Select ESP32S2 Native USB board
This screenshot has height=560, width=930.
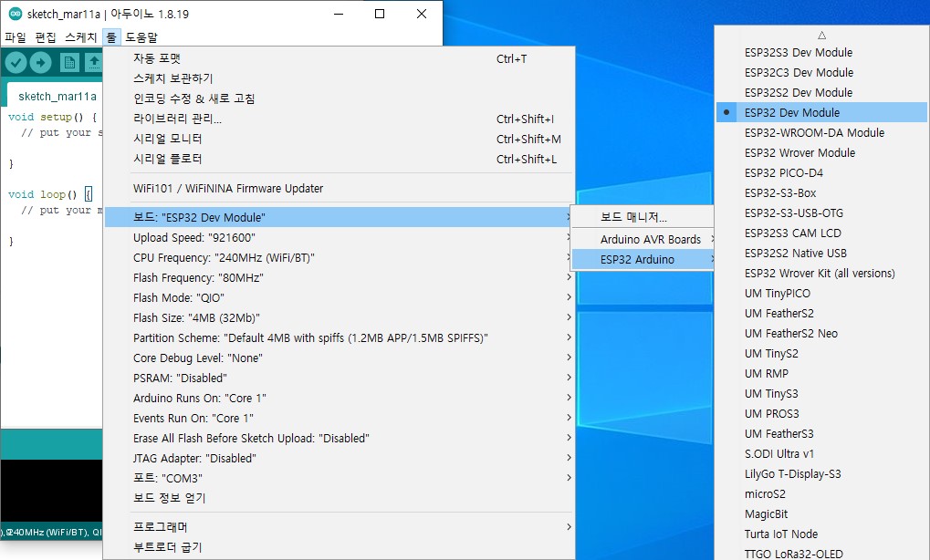click(821, 254)
